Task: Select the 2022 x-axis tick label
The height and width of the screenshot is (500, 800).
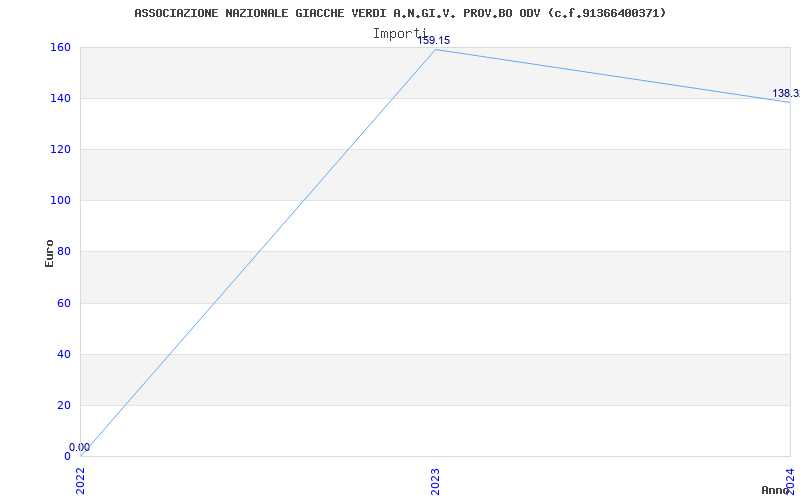Action: [81, 482]
